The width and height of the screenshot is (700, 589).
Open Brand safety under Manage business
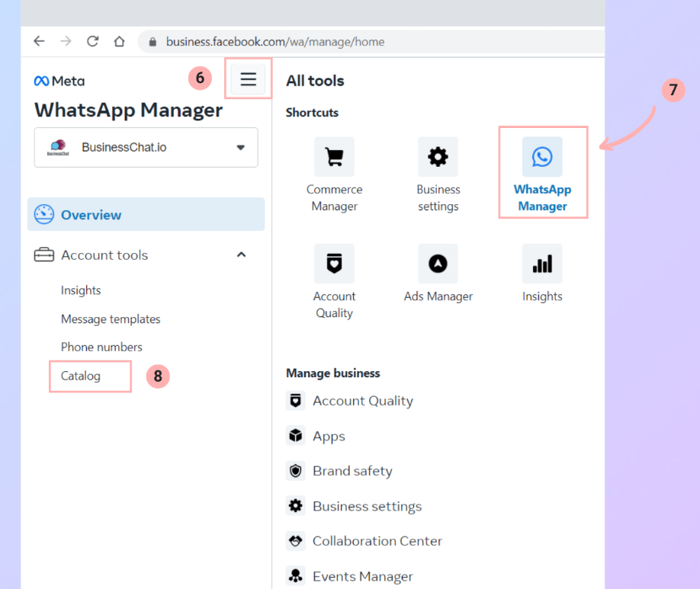tap(353, 471)
